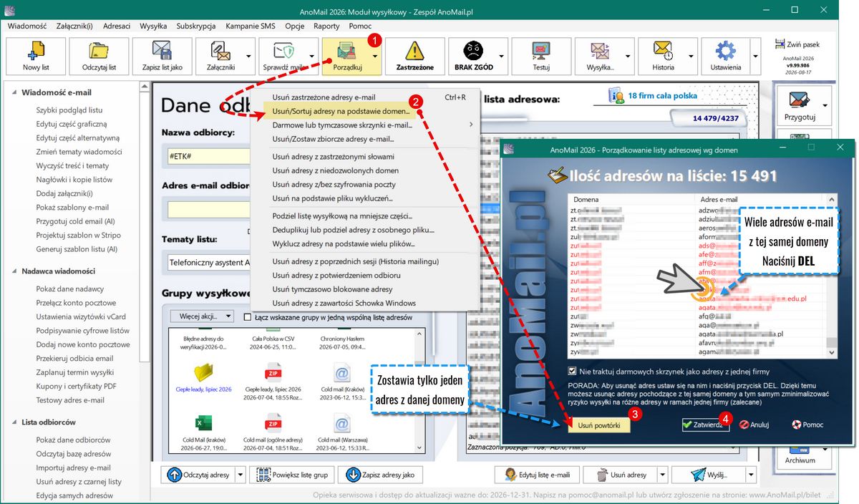Click the Pomoc lifebuoy button in dialog
Image resolution: width=859 pixels, height=504 pixels.
(x=807, y=425)
